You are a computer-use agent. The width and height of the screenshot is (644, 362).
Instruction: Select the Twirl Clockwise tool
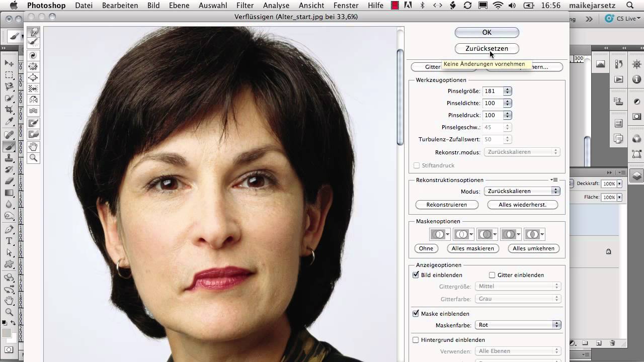click(34, 55)
